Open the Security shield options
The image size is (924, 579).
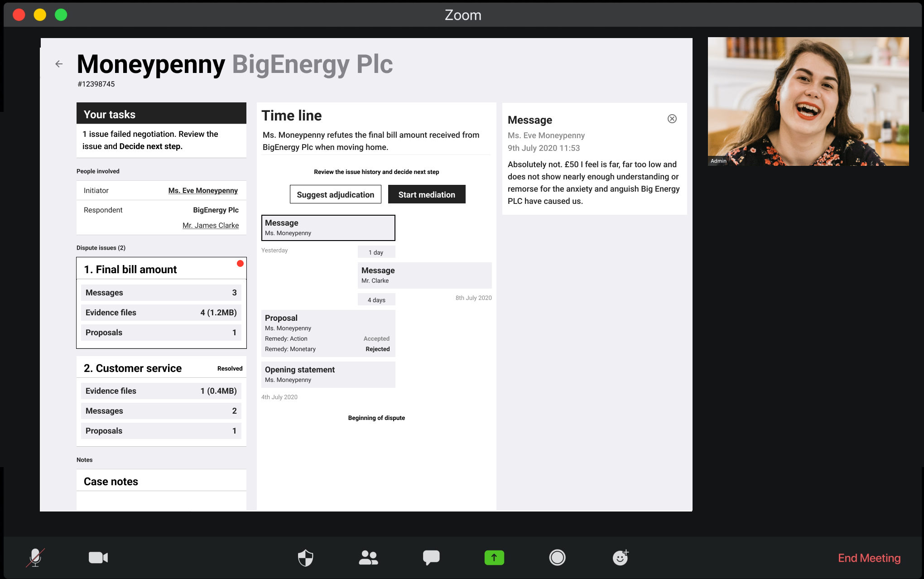tap(306, 558)
